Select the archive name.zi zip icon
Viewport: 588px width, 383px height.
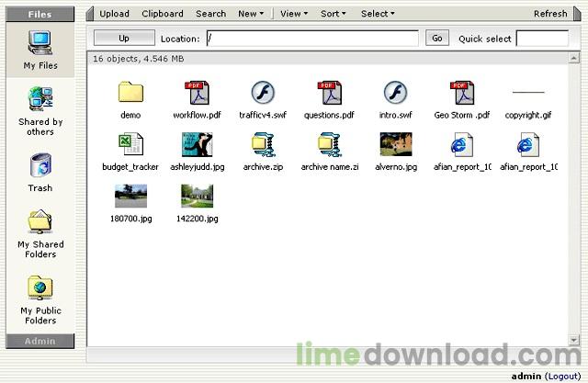pyautogui.click(x=329, y=144)
